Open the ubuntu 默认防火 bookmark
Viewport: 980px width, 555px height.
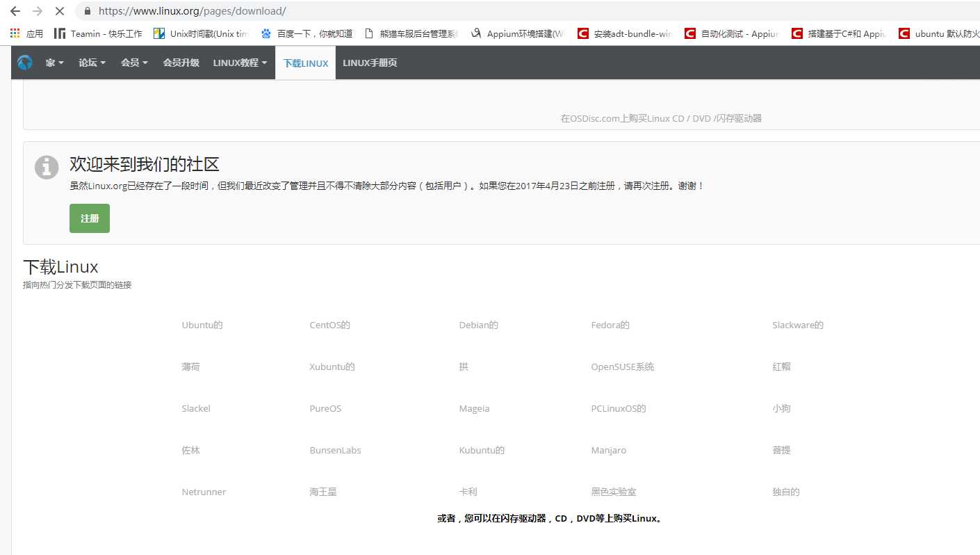click(939, 33)
